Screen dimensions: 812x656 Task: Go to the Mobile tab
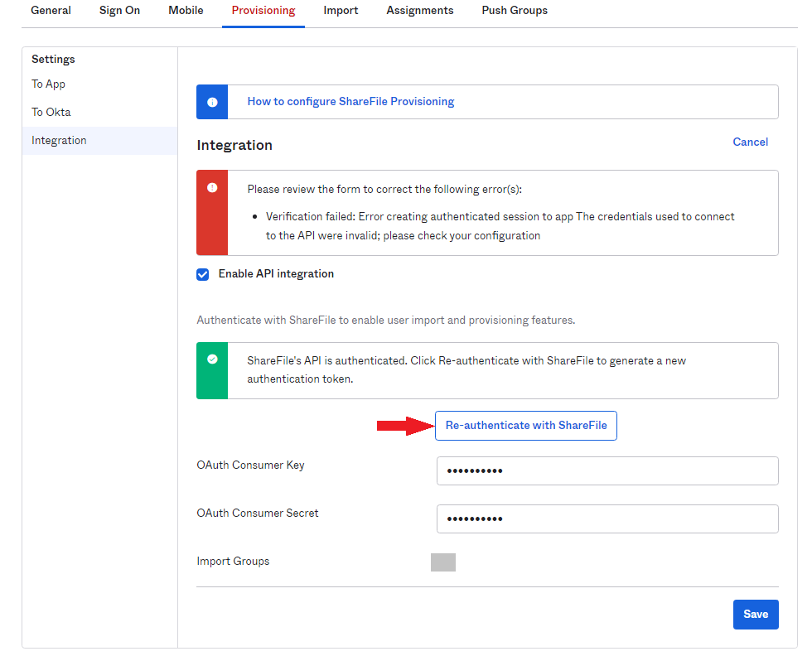[x=185, y=11]
